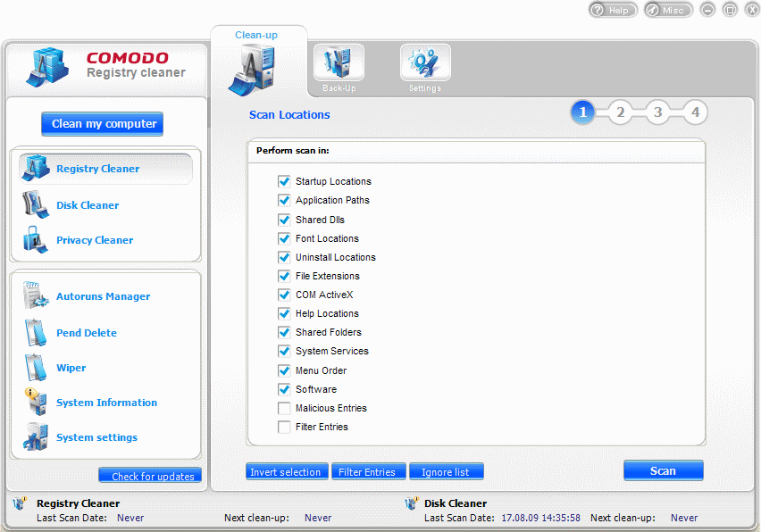This screenshot has height=532, width=761.
Task: Open the Back-Up tab icon
Action: pyautogui.click(x=339, y=62)
